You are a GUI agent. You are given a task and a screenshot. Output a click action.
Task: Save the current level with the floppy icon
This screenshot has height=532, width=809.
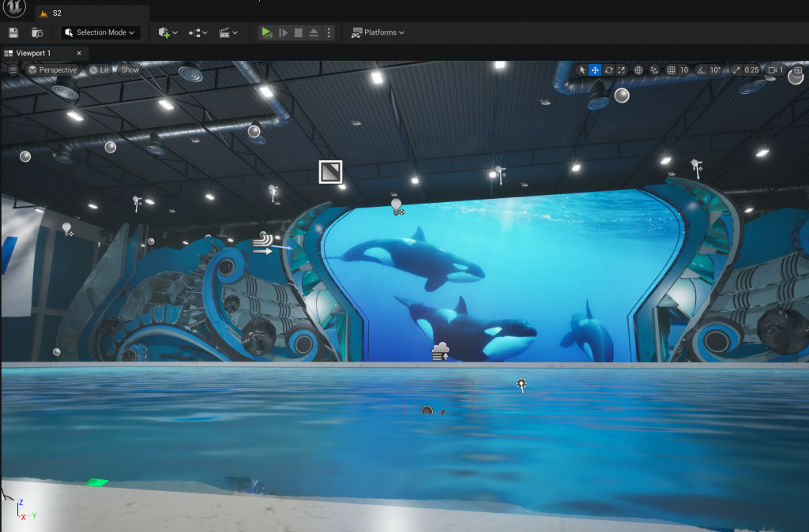point(13,32)
